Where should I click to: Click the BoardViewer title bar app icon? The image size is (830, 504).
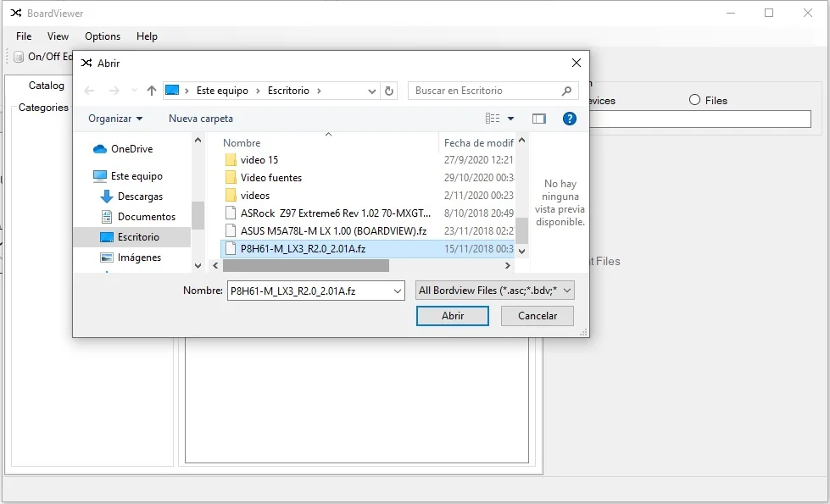coord(16,14)
